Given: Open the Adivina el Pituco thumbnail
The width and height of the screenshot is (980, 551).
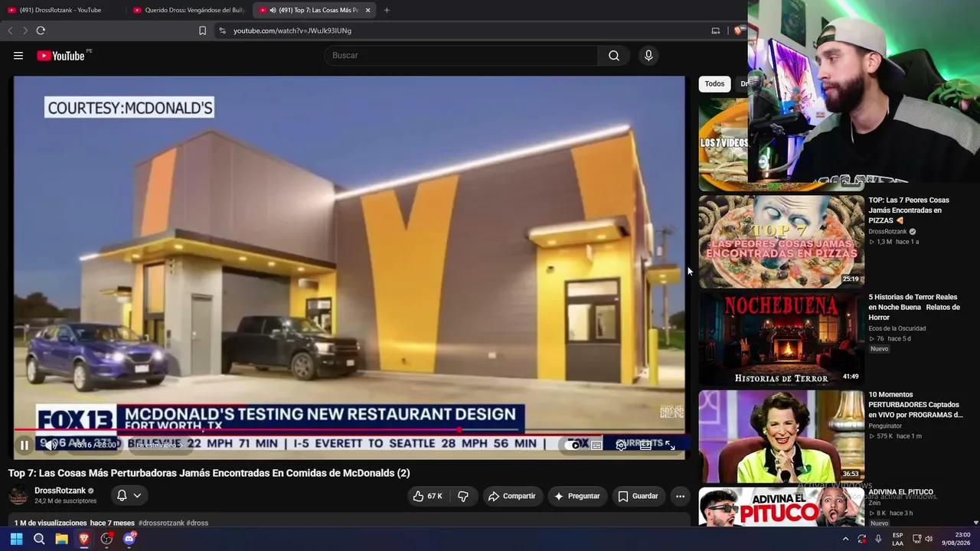Looking at the screenshot, I should pos(781,507).
